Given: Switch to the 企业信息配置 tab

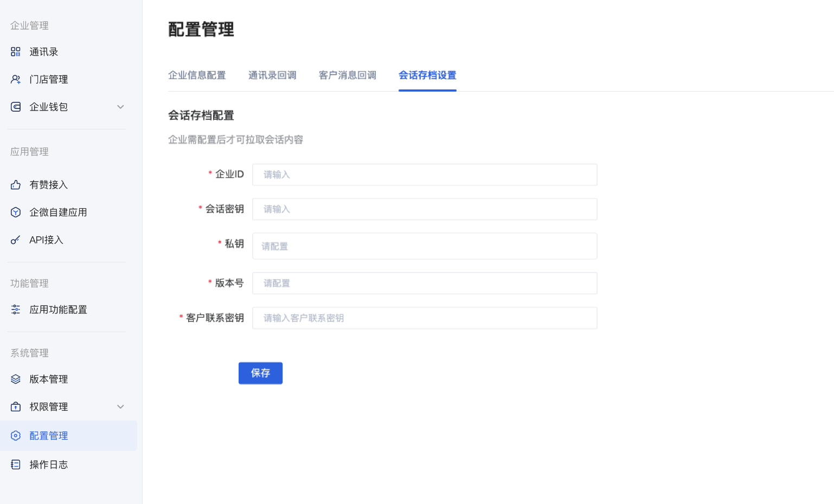Looking at the screenshot, I should click(x=197, y=75).
